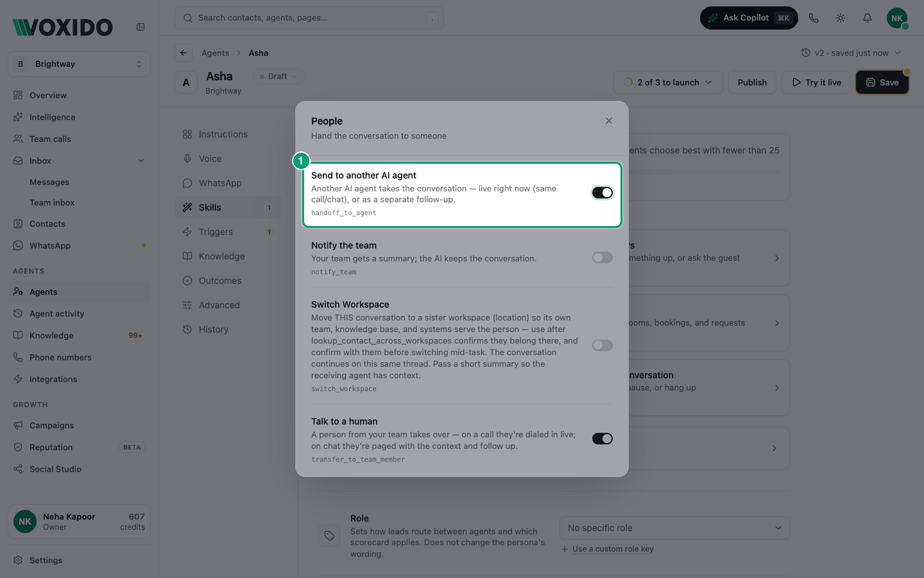Click the phone call icon in header

click(x=814, y=18)
